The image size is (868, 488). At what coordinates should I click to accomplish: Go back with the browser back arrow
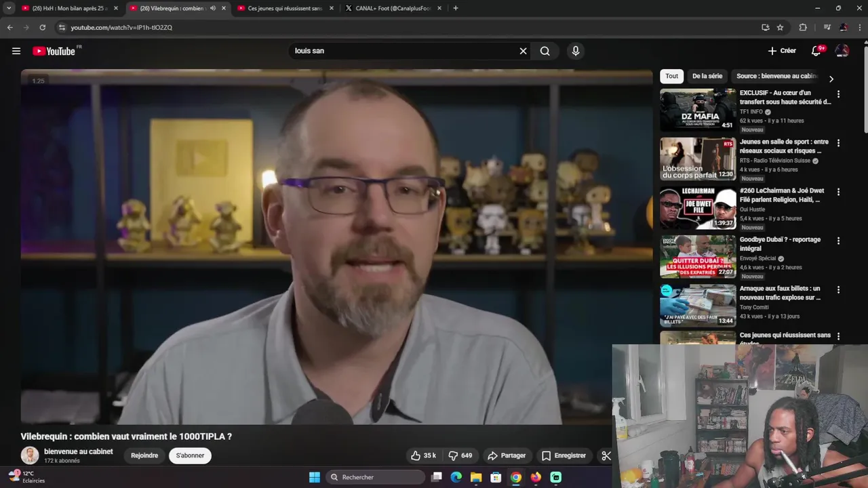click(9, 27)
